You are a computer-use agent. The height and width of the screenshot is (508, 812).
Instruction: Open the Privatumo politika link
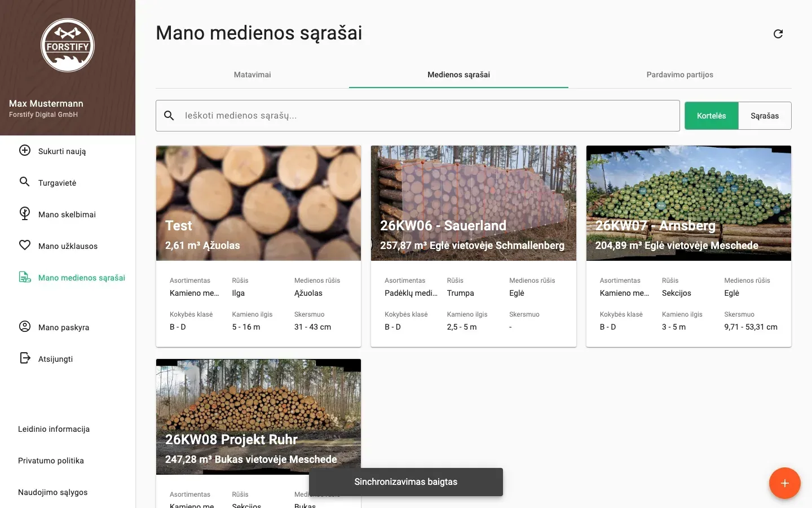tap(51, 461)
